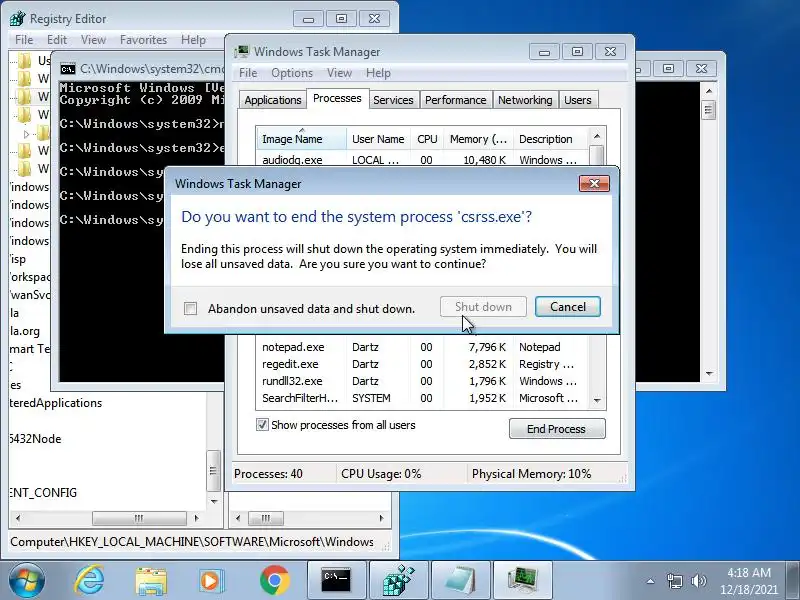Viewport: 800px width, 600px height.
Task: Click Show Desktop strip on taskbar
Action: coord(793,581)
